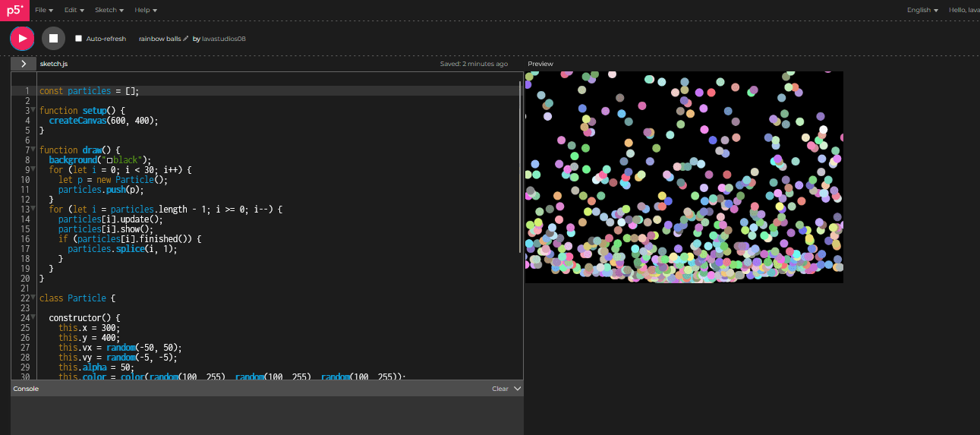Fold the draw function at line 7
980x435 pixels.
tap(33, 150)
